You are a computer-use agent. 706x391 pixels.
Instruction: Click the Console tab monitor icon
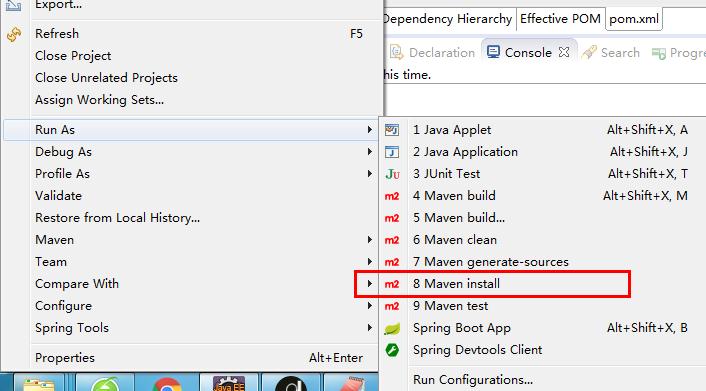point(493,52)
